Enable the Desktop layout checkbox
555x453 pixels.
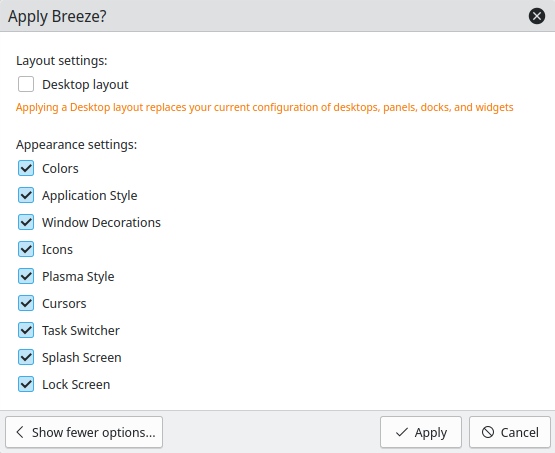(x=26, y=84)
